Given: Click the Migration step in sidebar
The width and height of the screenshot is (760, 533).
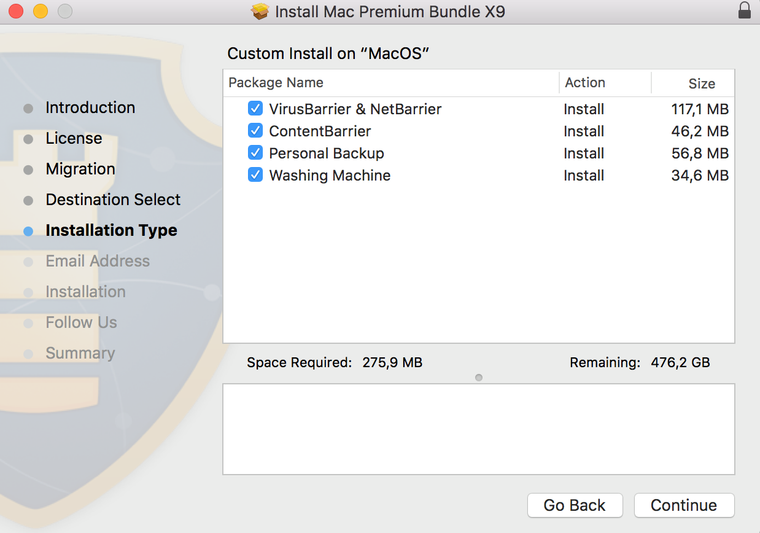Looking at the screenshot, I should 80,169.
